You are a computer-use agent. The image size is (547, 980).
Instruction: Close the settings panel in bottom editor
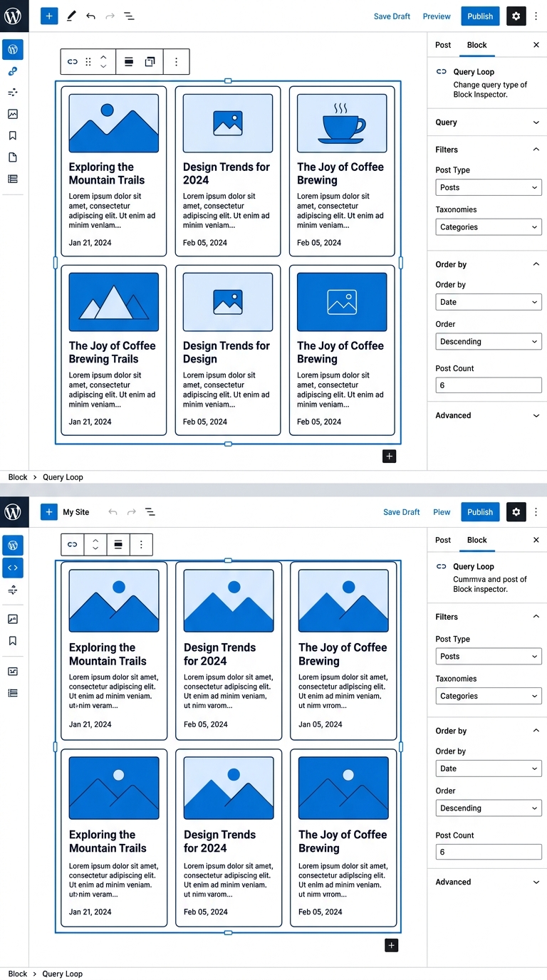click(x=536, y=540)
